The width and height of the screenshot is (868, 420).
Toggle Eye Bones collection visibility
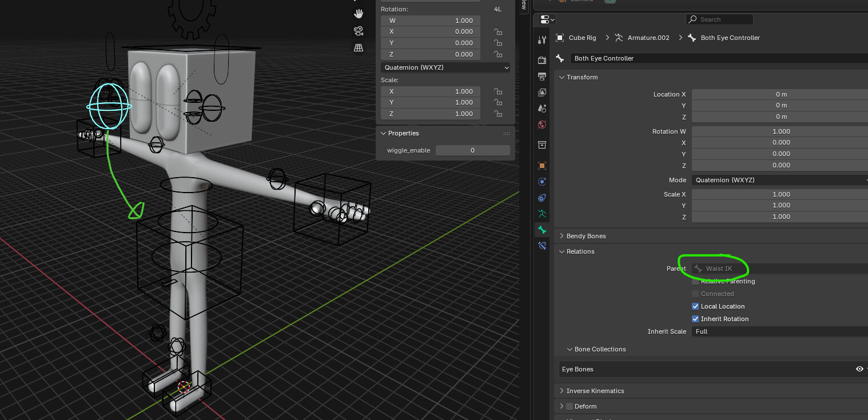tap(859, 369)
